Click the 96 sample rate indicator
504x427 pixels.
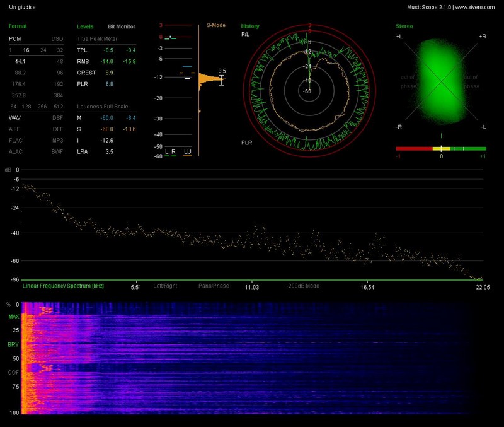tap(60, 73)
